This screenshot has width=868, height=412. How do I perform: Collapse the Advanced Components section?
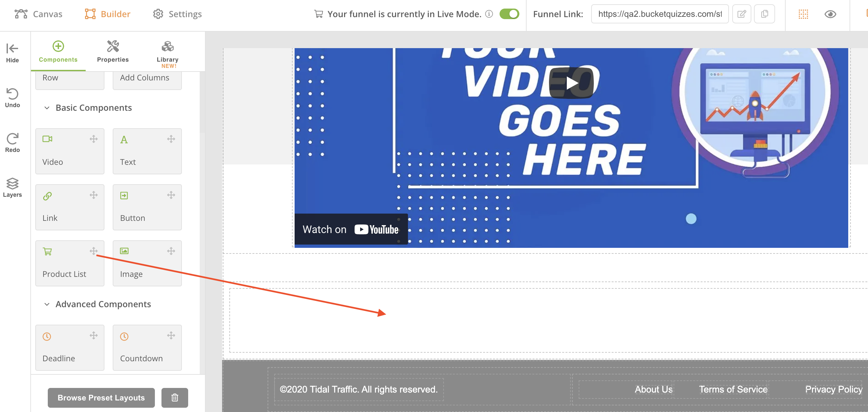[x=47, y=304]
